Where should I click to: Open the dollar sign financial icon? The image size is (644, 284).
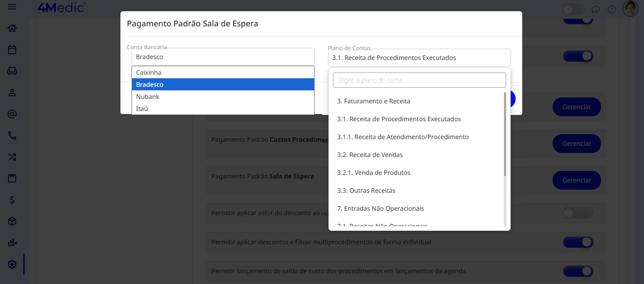pyautogui.click(x=12, y=200)
